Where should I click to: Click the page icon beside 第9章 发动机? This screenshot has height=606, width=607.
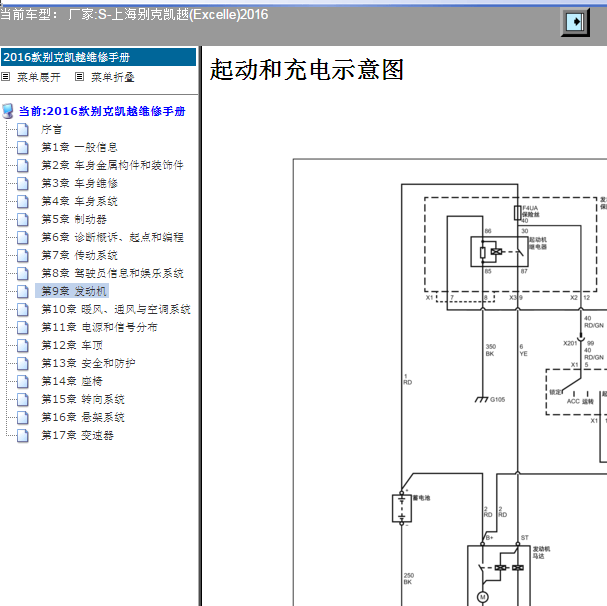[x=23, y=292]
